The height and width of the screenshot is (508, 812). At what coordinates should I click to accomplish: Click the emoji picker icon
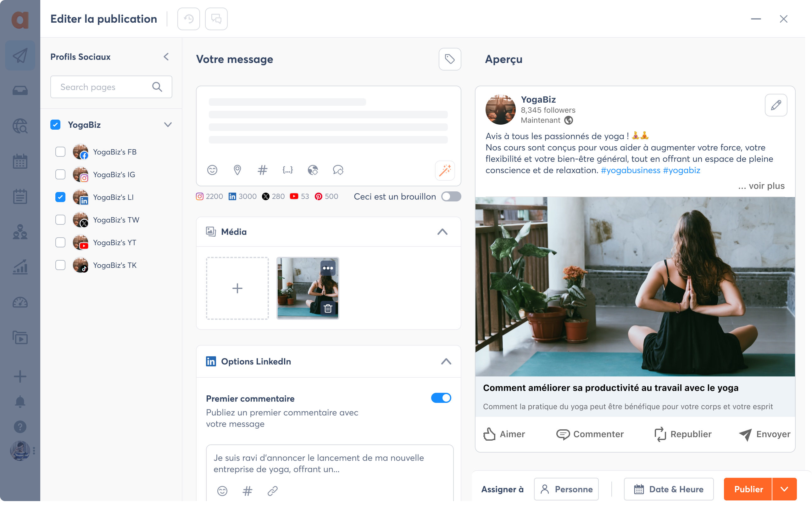[212, 170]
